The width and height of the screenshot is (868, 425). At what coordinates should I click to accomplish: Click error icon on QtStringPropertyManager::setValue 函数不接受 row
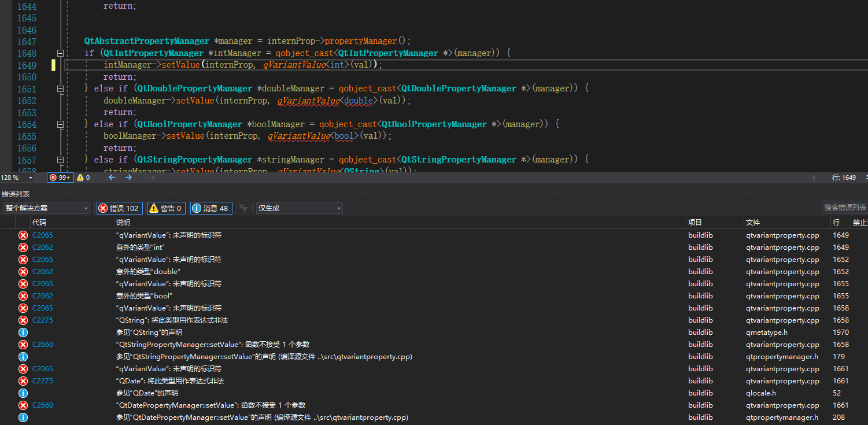pos(23,345)
